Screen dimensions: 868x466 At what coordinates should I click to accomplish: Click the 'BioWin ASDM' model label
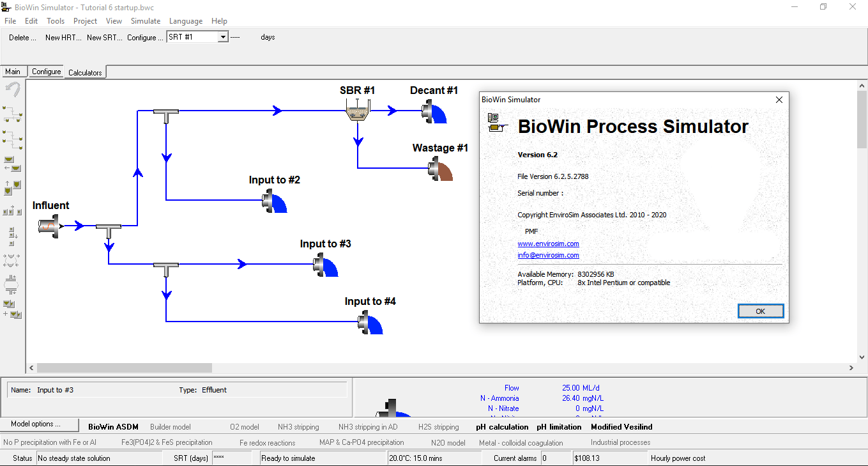tap(113, 427)
